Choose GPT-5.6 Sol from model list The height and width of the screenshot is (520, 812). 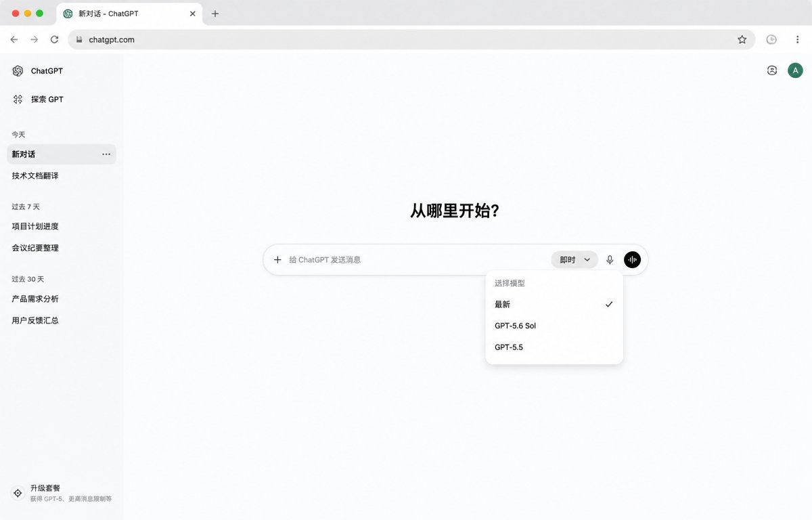(x=554, y=326)
